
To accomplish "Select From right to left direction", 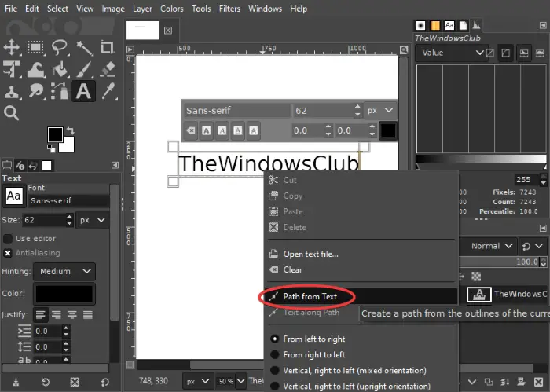I will pyautogui.click(x=314, y=355).
